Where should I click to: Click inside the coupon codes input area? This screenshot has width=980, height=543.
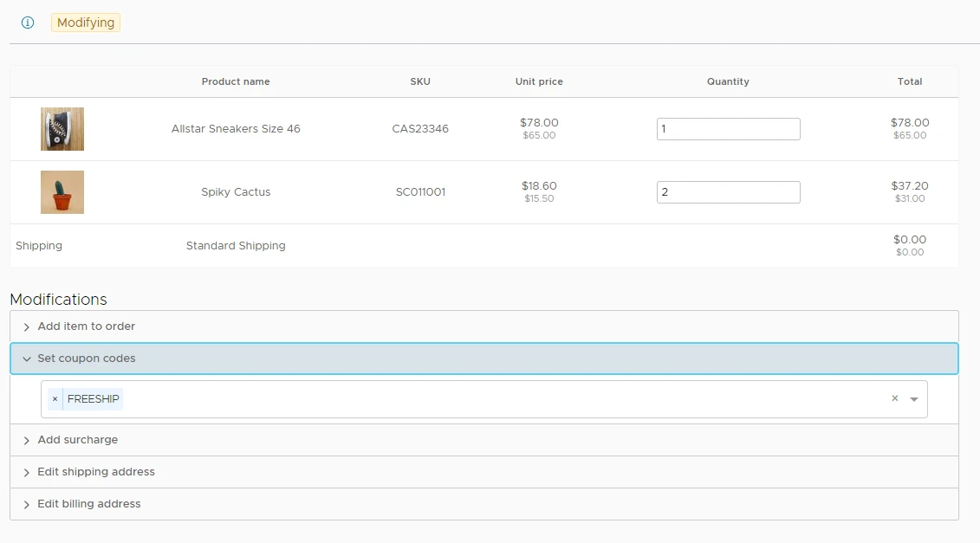503,399
